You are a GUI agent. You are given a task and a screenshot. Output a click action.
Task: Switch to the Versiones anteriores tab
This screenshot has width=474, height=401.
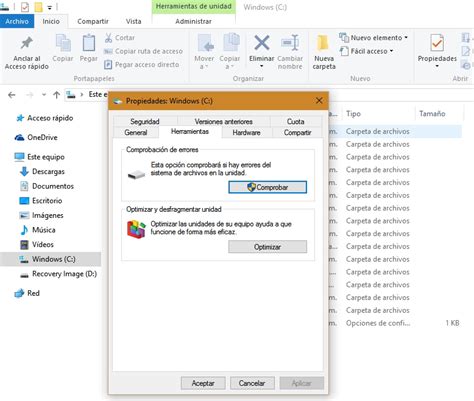coord(224,121)
